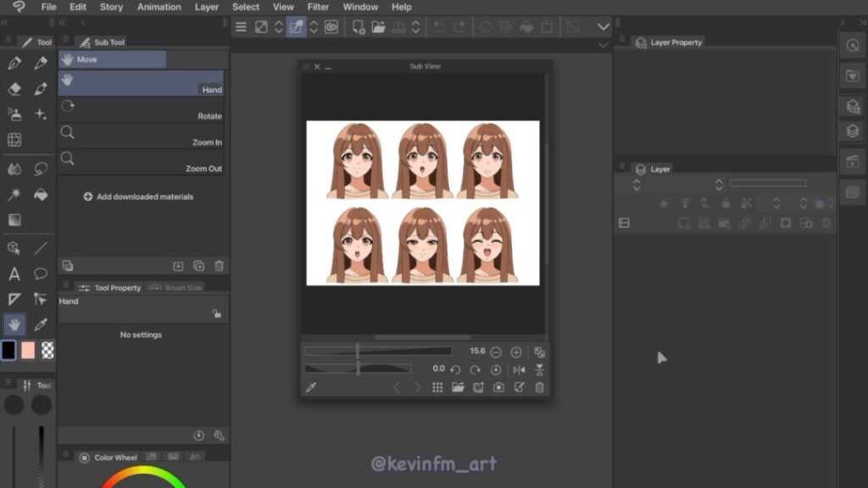
Task: Expand the command bar overflow chevron
Action: click(604, 27)
